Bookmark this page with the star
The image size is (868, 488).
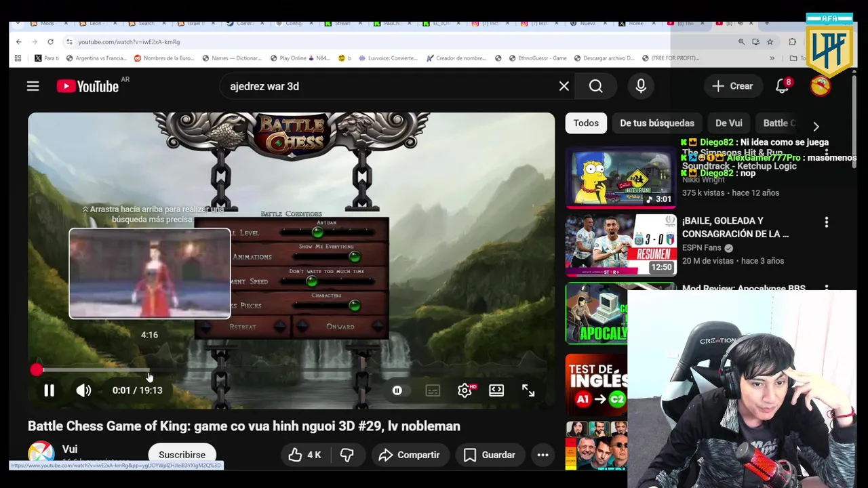tap(770, 42)
